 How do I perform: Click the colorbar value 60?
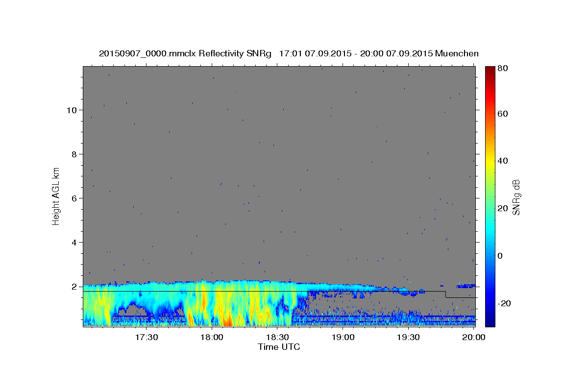coord(502,114)
